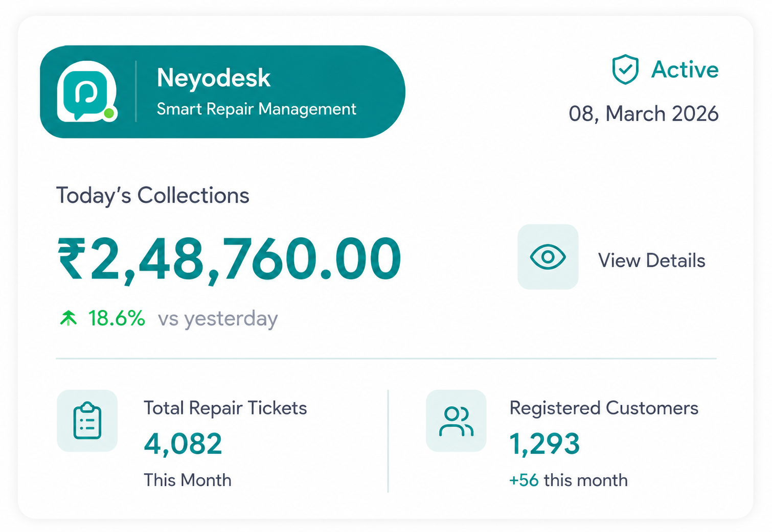Click the 18.6% growth figure
Viewport: 772px width, 532px height.
117,318
